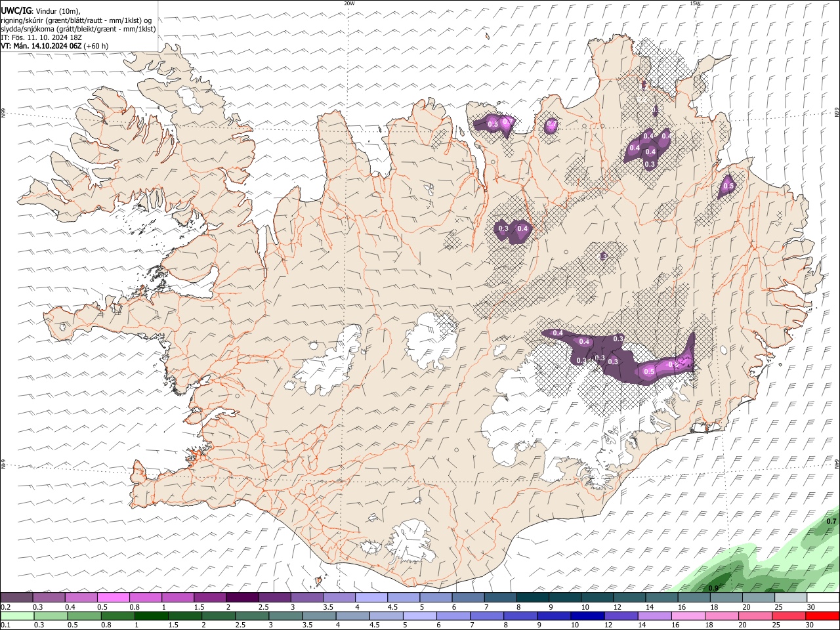Click the red-pink rain swatch starting at 25
The width and height of the screenshot is (840, 630).
tap(789, 616)
